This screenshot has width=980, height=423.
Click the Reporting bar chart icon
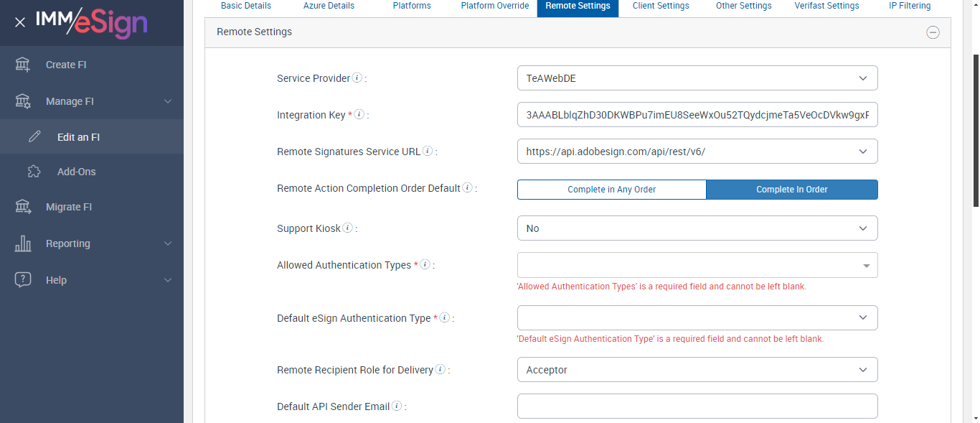coord(23,243)
